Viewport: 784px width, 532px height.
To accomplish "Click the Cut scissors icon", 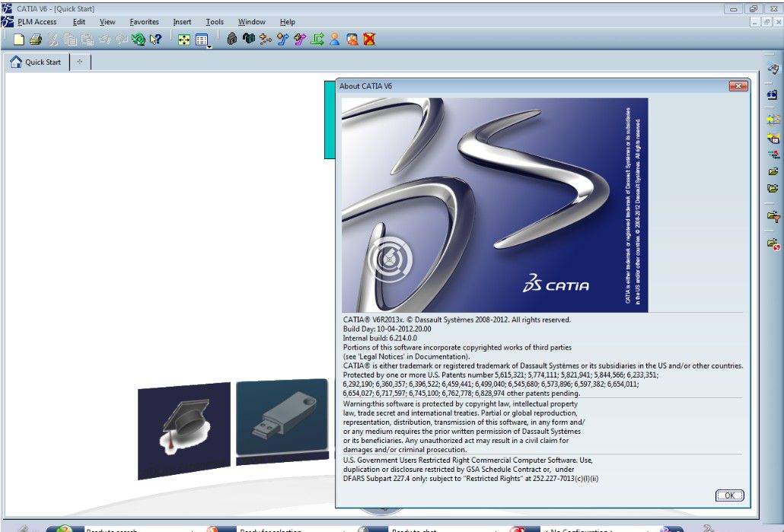I will [53, 40].
